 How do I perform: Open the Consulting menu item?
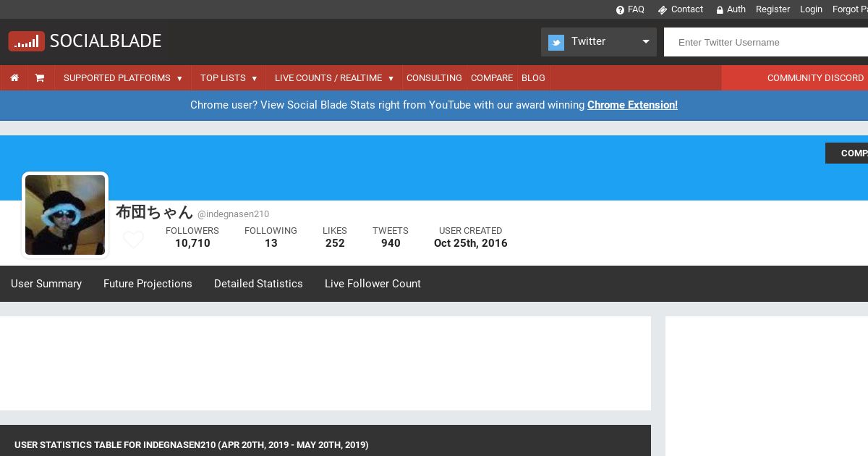(434, 77)
